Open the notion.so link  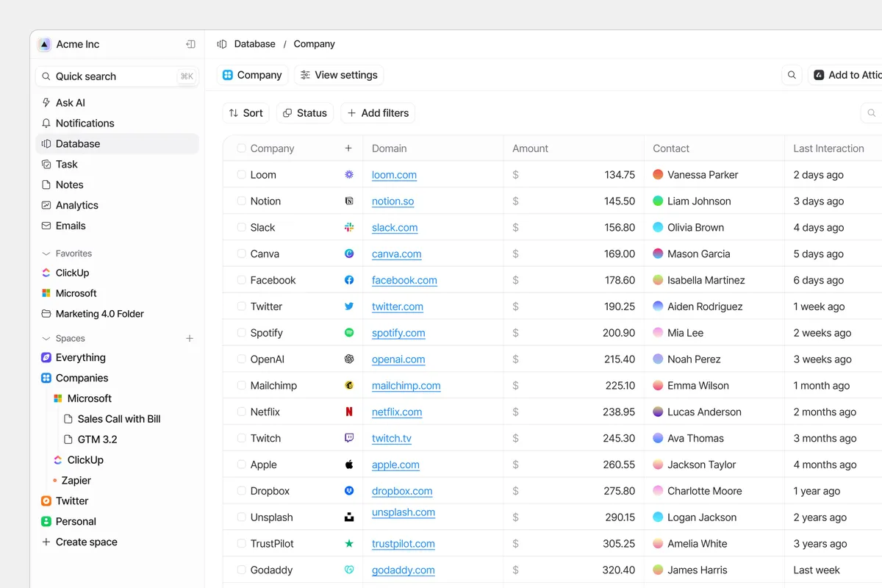(392, 201)
